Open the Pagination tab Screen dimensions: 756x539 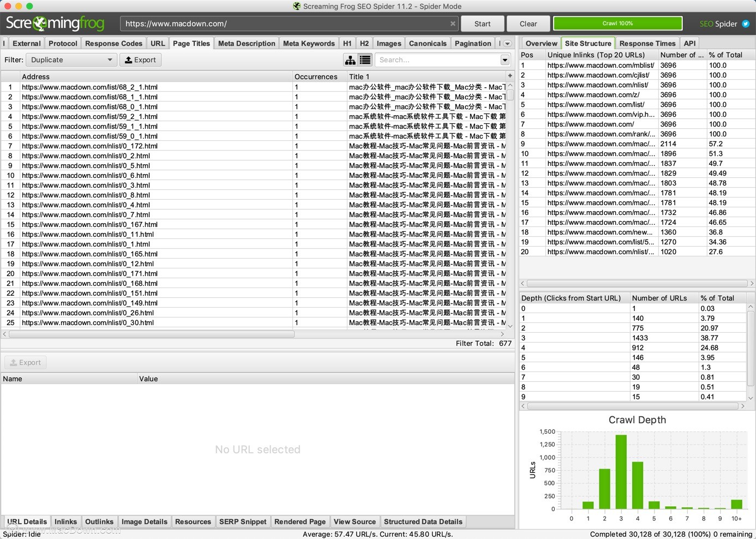[473, 44]
